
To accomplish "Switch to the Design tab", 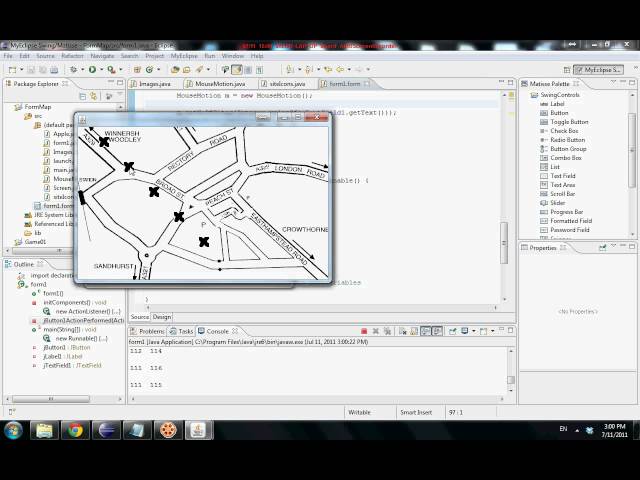I will coord(162,317).
